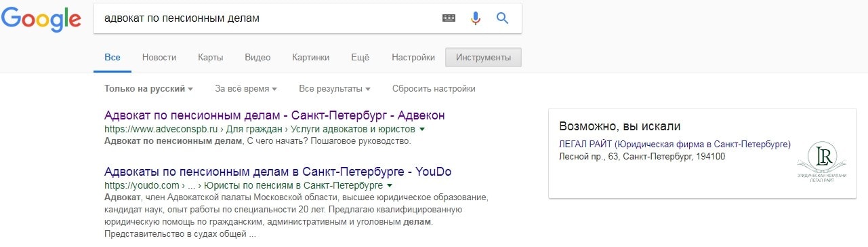Open the on-screen keyboard icon

pos(449,18)
